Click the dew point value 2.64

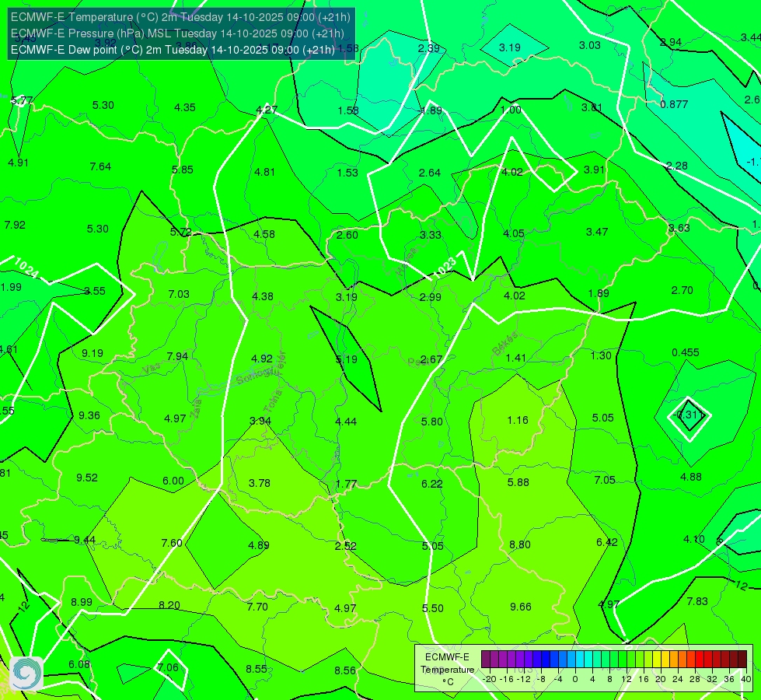(x=430, y=173)
